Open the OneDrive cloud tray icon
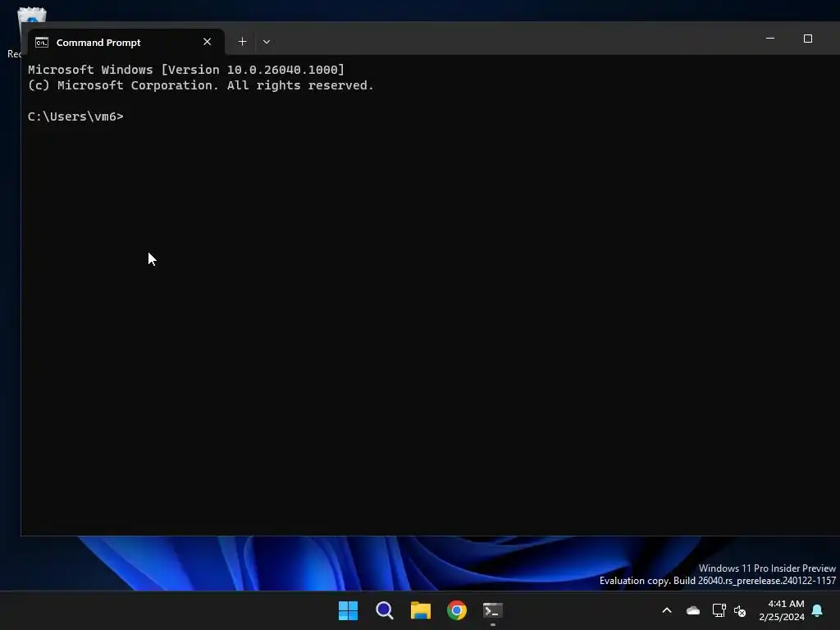This screenshot has height=630, width=840. click(x=693, y=610)
